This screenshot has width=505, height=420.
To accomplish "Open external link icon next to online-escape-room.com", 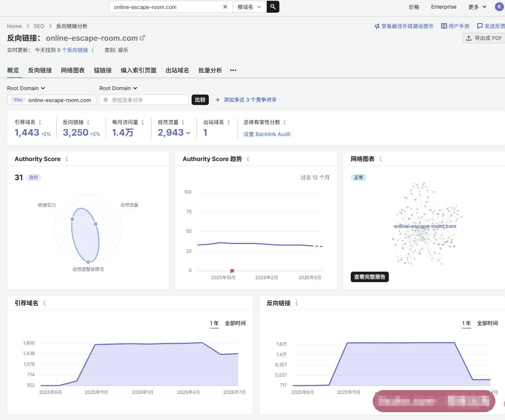I will (142, 38).
